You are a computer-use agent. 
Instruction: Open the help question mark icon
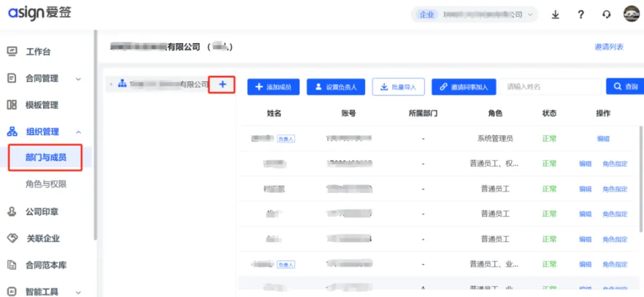[x=581, y=14]
